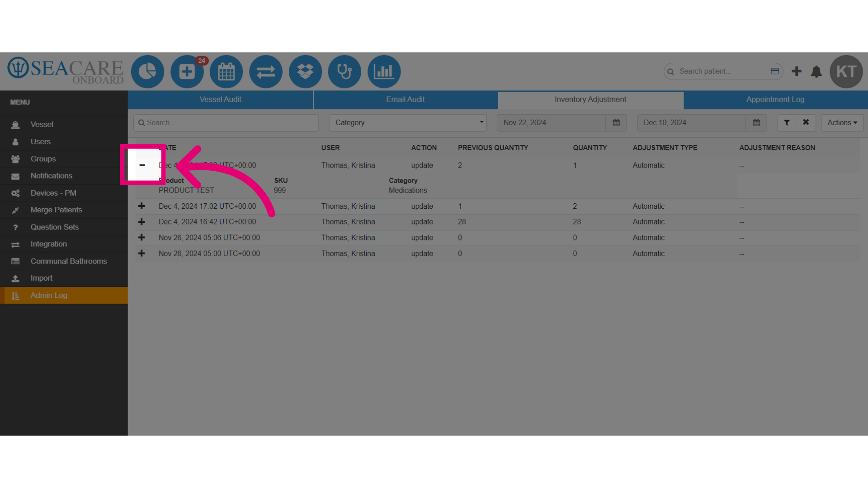868x488 pixels.
Task: Open the medical cross icon with badge 24
Action: [187, 71]
